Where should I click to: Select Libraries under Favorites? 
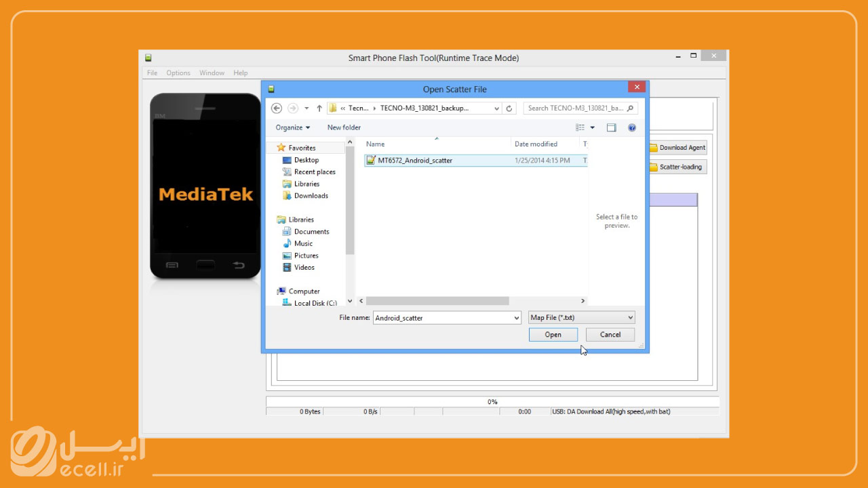coord(307,184)
